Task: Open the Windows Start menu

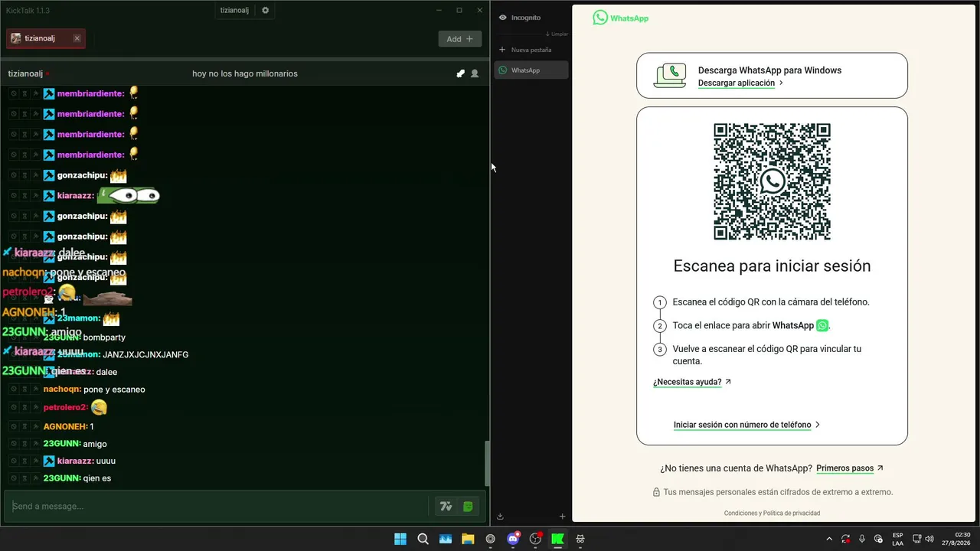Action: (x=400, y=539)
